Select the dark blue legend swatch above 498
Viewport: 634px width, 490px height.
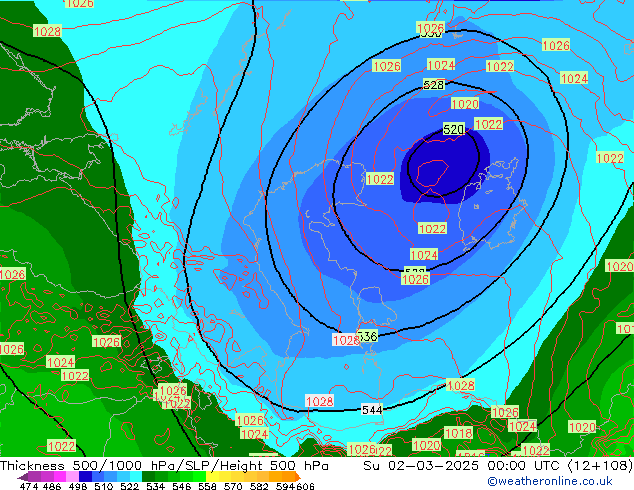(85, 476)
